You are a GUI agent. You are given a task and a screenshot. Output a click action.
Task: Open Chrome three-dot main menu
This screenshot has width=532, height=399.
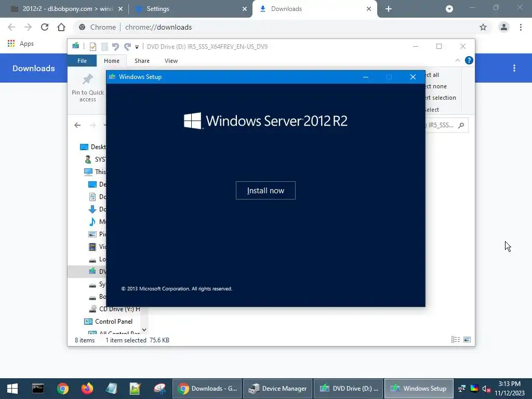[x=521, y=27]
